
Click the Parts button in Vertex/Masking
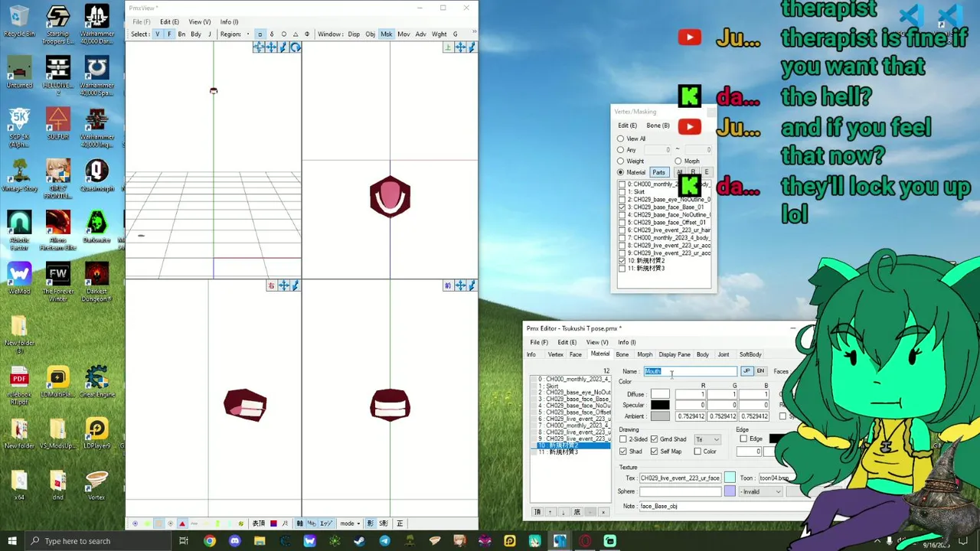658,172
